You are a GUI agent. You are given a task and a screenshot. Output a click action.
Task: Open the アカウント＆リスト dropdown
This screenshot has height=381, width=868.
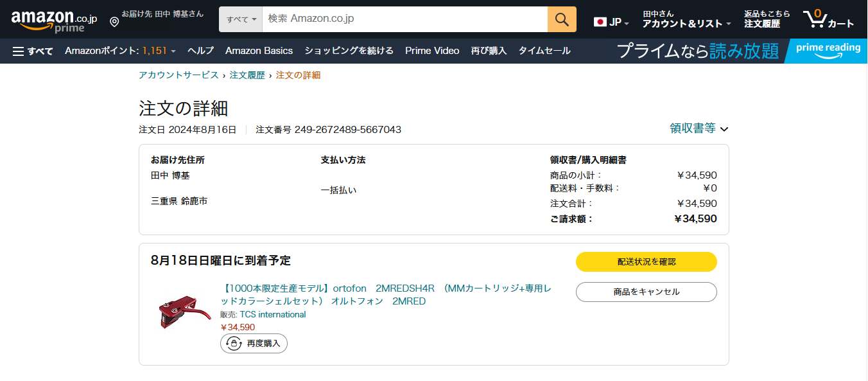[686, 24]
